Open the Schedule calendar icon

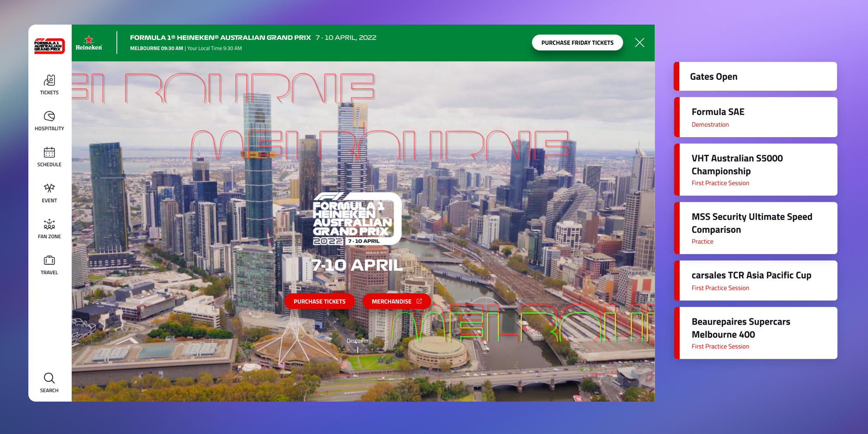point(49,156)
